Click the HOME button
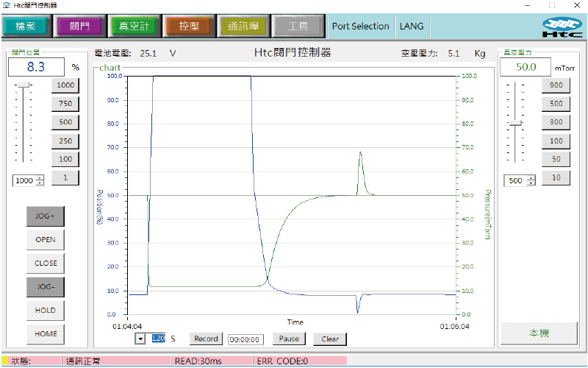 click(45, 334)
